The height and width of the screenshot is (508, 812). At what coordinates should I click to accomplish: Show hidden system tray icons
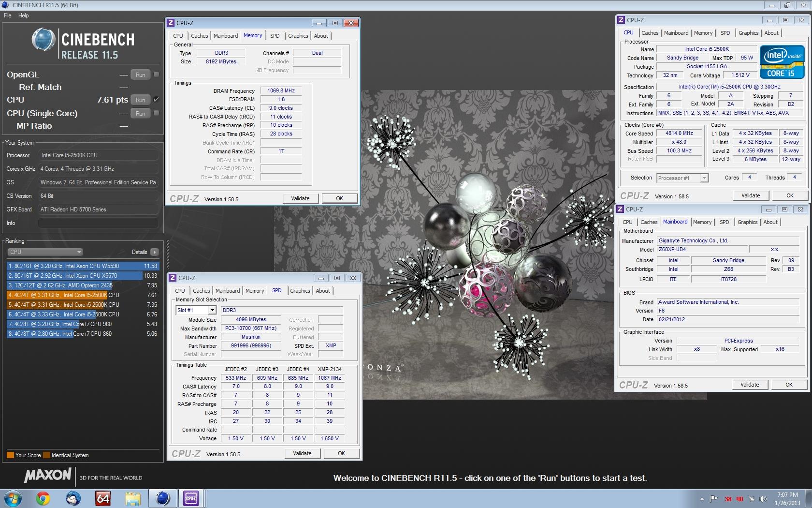click(702, 499)
